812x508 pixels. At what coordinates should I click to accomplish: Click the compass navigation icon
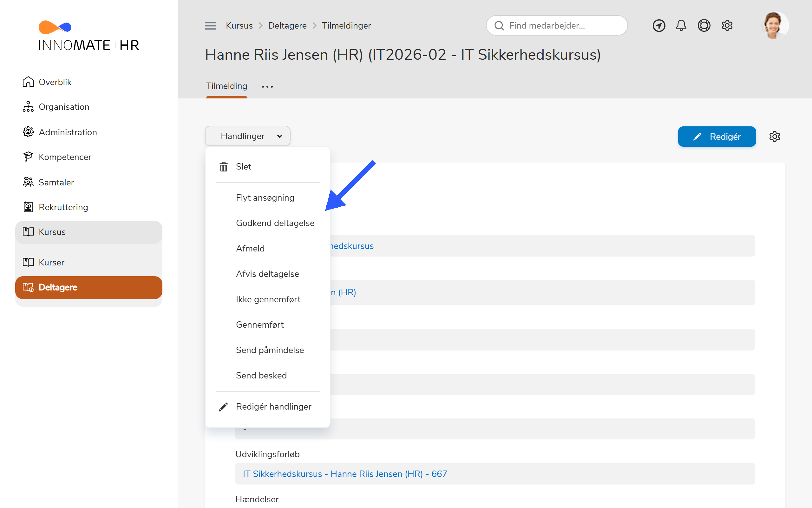point(659,25)
